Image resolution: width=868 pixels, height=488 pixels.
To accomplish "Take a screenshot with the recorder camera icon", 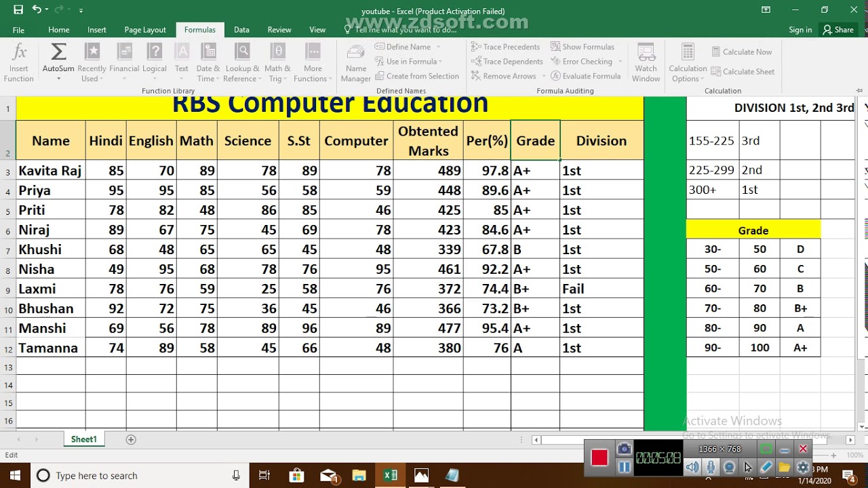I will tap(624, 449).
